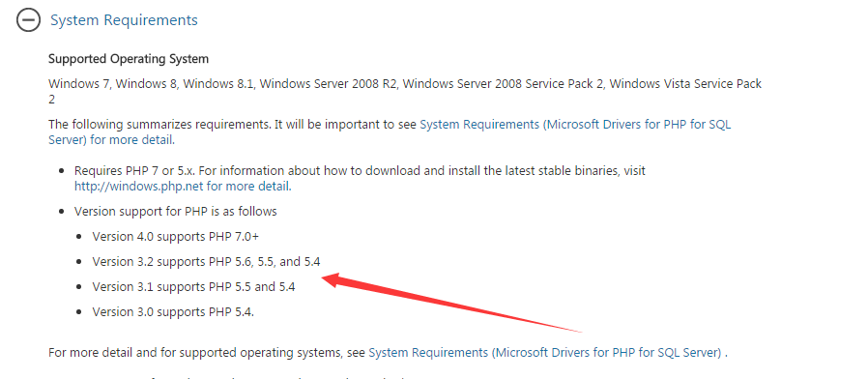Click 'Server) for more detail.' link continuation

pos(112,140)
